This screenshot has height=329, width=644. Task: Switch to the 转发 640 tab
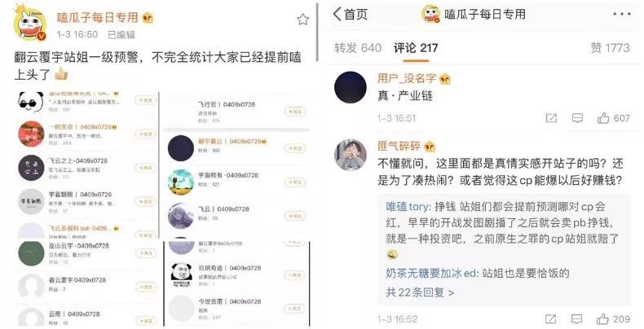point(358,48)
